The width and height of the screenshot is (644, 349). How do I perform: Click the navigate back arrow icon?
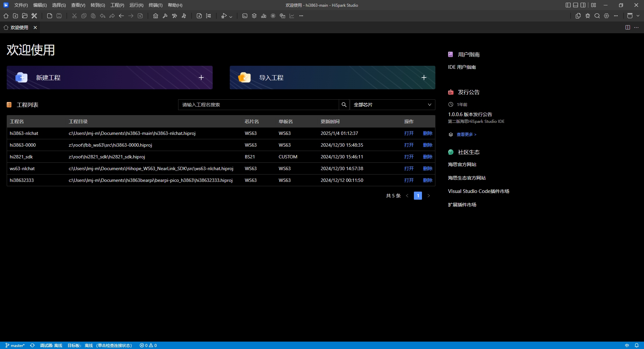[x=121, y=16]
